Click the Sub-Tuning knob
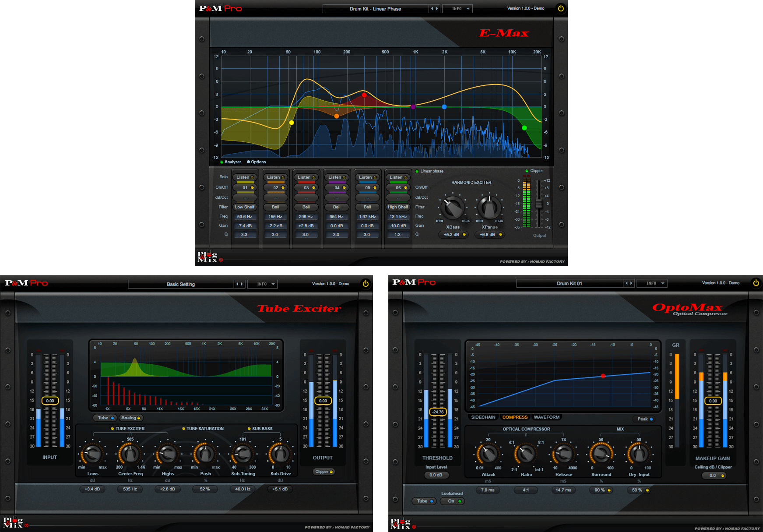Viewport: 763px width, 532px height. pos(243,454)
